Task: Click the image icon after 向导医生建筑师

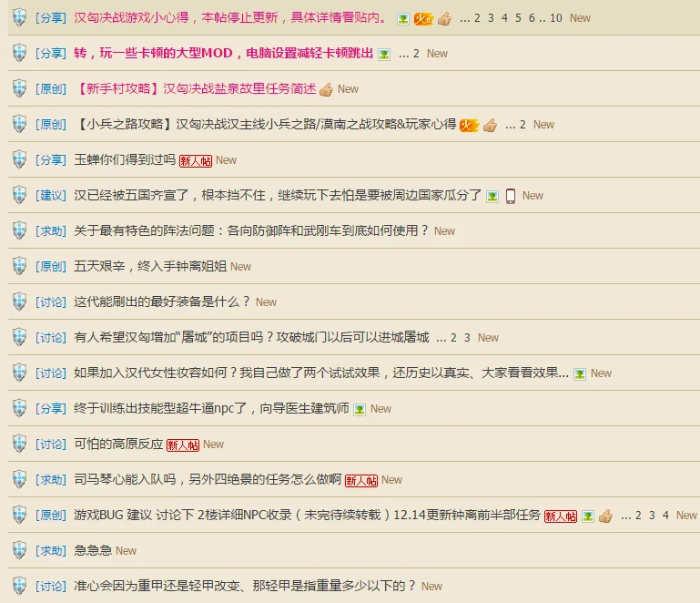Action: click(360, 410)
